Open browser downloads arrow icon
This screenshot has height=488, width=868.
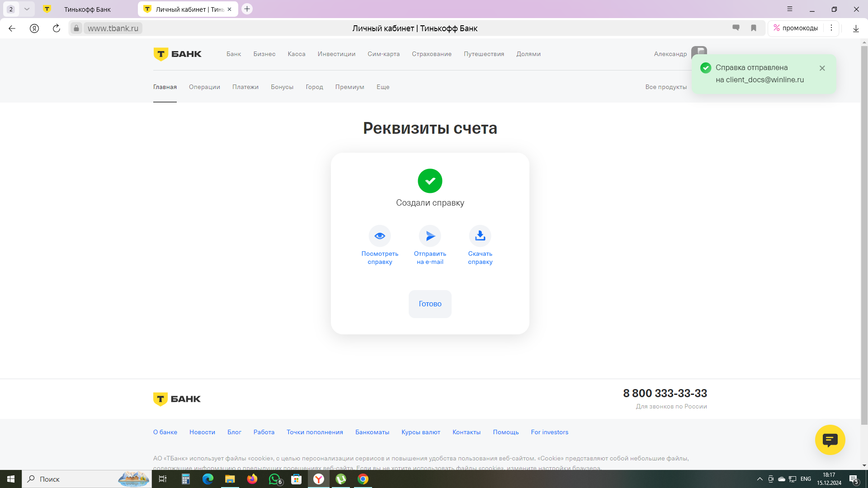[856, 28]
